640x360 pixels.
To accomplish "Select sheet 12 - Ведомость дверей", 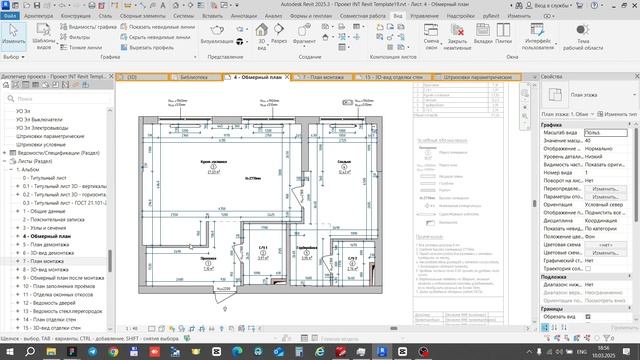I will click(49, 303).
